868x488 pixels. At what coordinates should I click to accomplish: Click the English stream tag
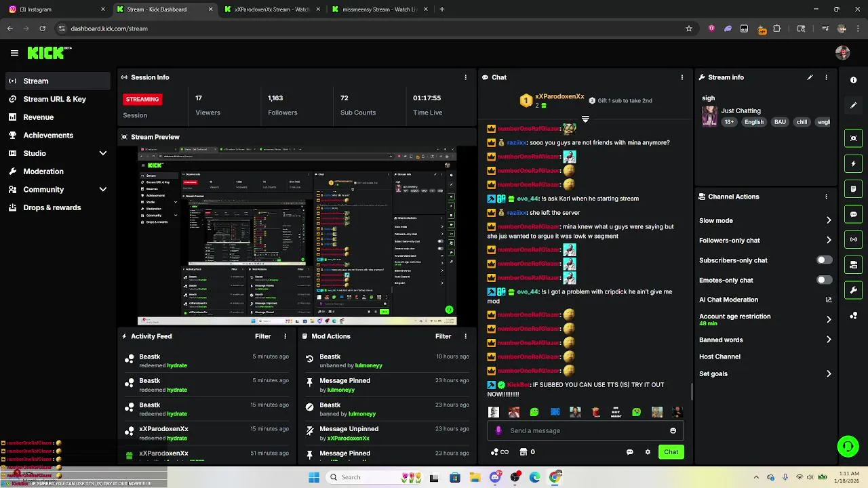click(754, 122)
